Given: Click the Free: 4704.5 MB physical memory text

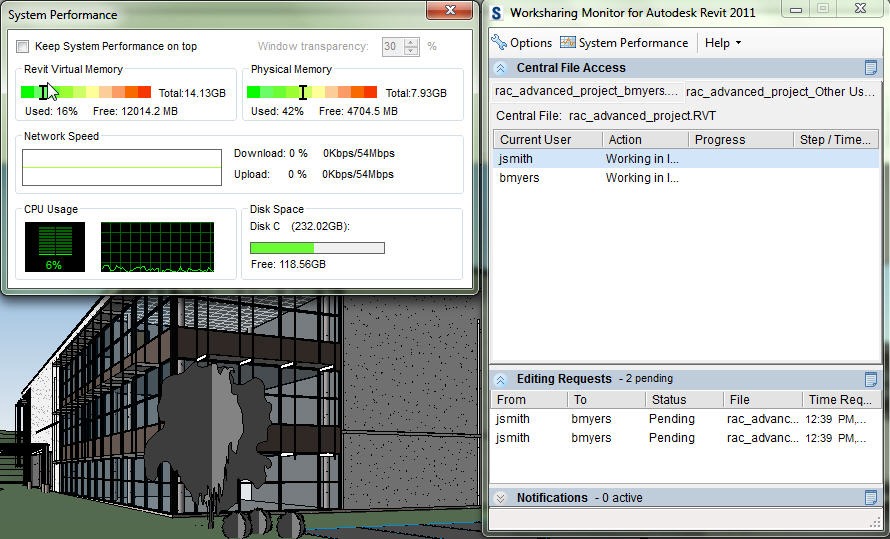Looking at the screenshot, I should pos(358,111).
